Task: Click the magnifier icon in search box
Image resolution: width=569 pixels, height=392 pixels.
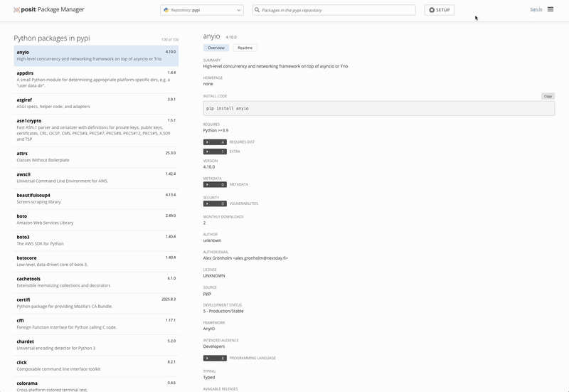Action: point(257,11)
